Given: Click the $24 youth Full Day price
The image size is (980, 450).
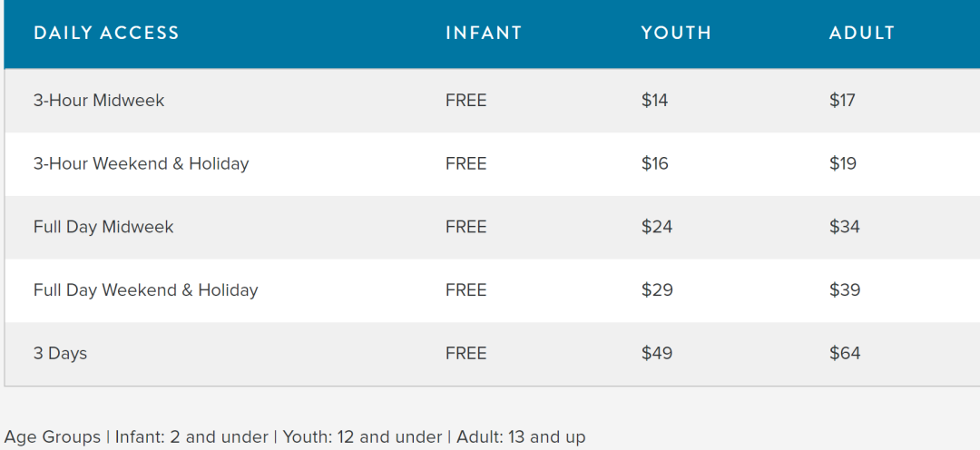Looking at the screenshot, I should point(656,227).
